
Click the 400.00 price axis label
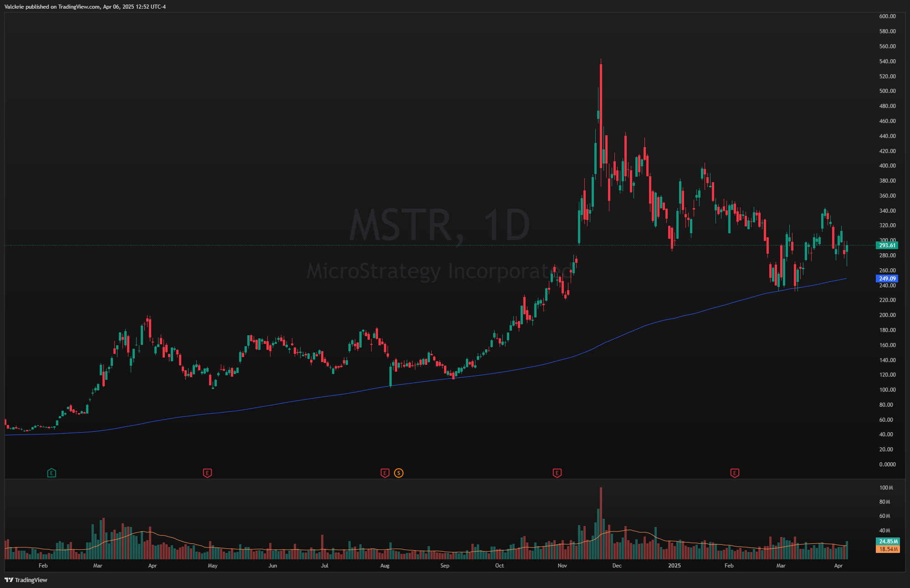tap(887, 166)
